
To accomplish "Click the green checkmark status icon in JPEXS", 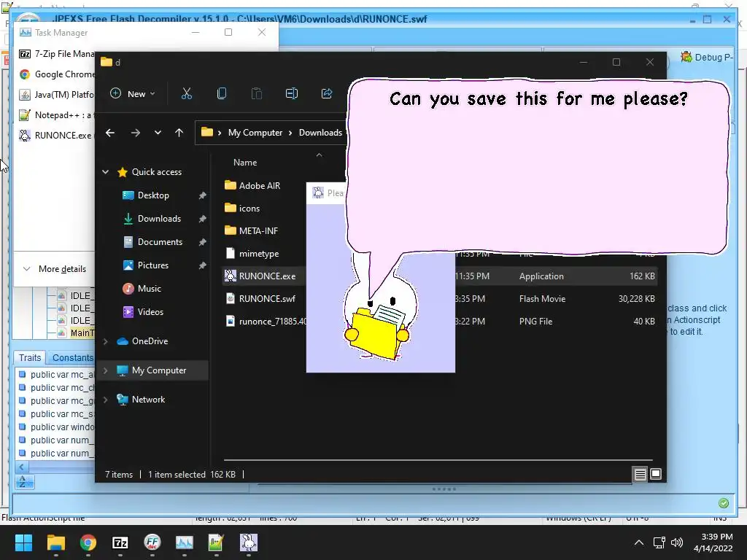I will [x=723, y=503].
